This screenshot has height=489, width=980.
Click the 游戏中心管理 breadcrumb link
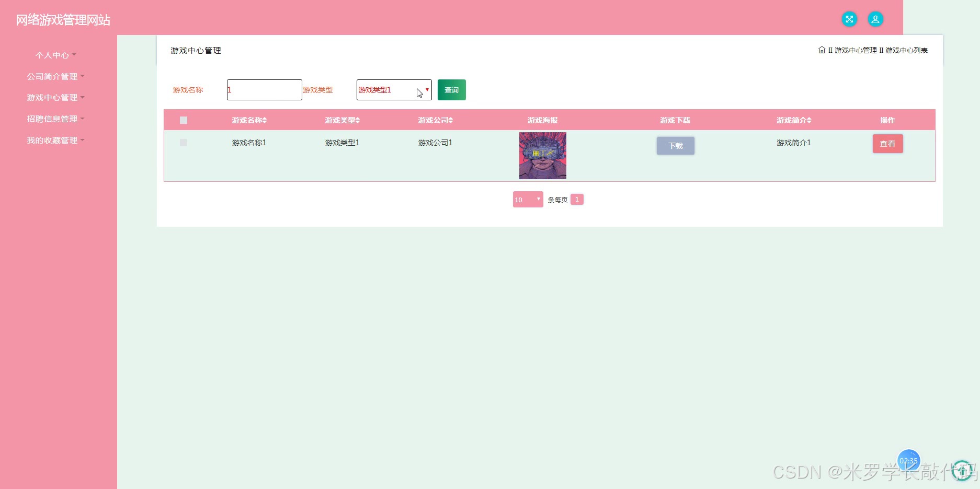(x=856, y=50)
